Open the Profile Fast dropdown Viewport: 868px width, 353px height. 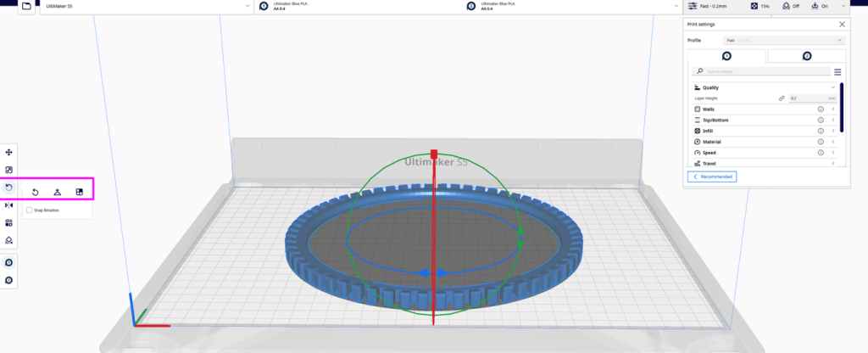pyautogui.click(x=784, y=41)
